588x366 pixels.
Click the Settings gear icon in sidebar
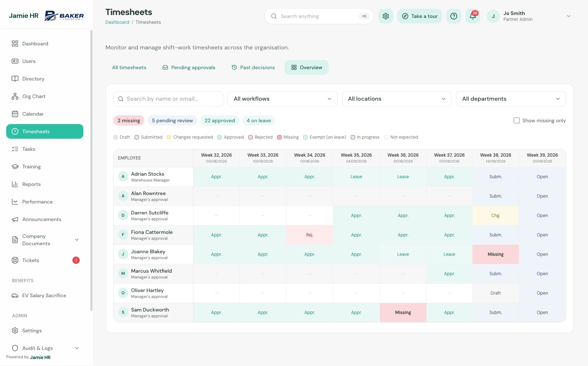pyautogui.click(x=15, y=330)
